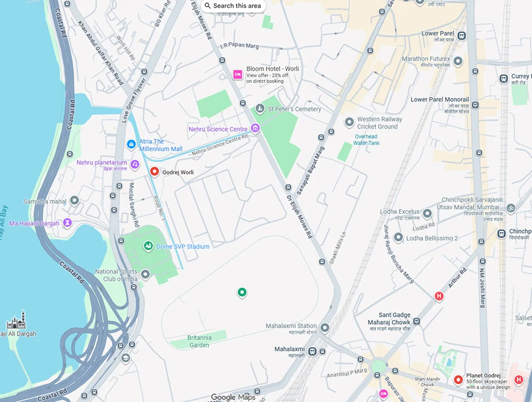Open the Bloom Hotel - Worli pink marker

click(x=238, y=74)
